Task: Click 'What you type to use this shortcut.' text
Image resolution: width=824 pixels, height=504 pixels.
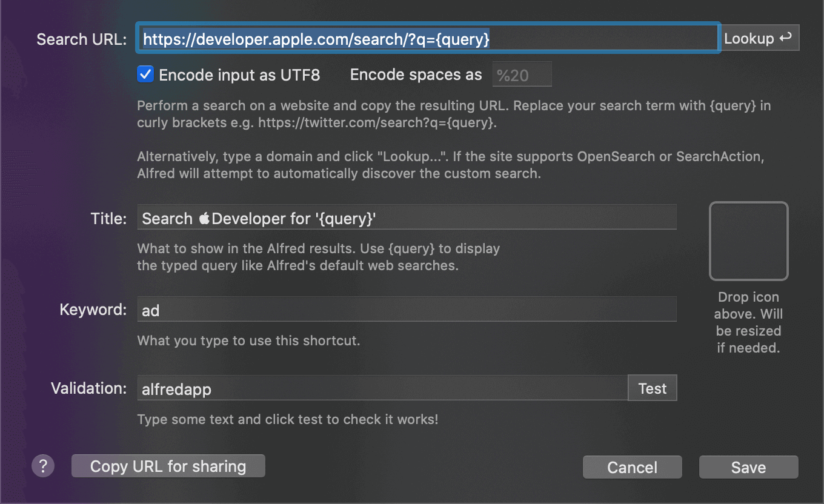Action: pyautogui.click(x=249, y=340)
